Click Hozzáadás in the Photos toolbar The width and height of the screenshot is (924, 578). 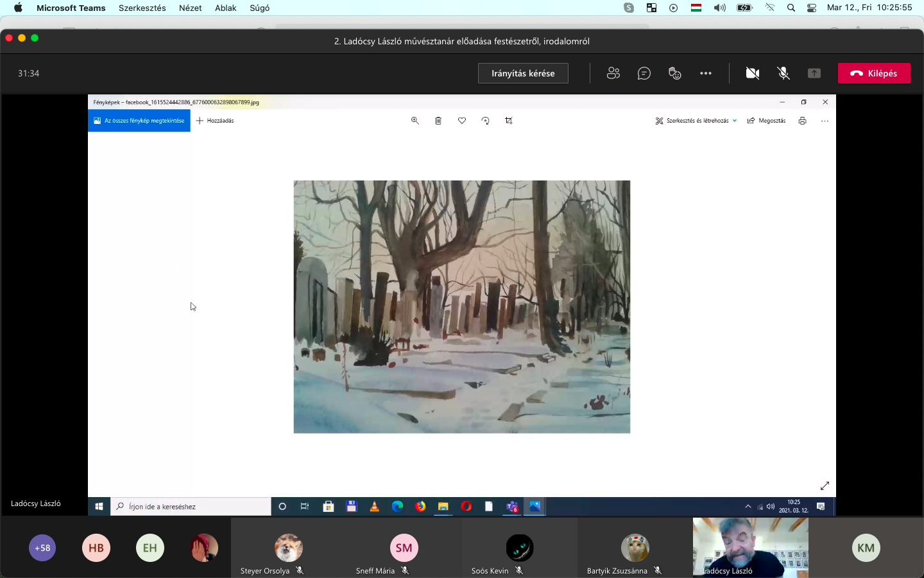pyautogui.click(x=215, y=121)
